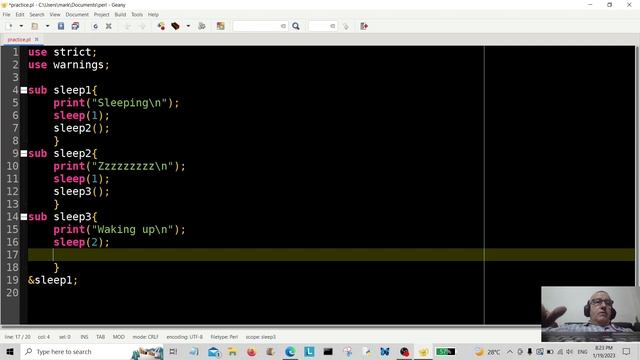The height and width of the screenshot is (360, 640).
Task: Open the Tools menu
Action: click(137, 15)
